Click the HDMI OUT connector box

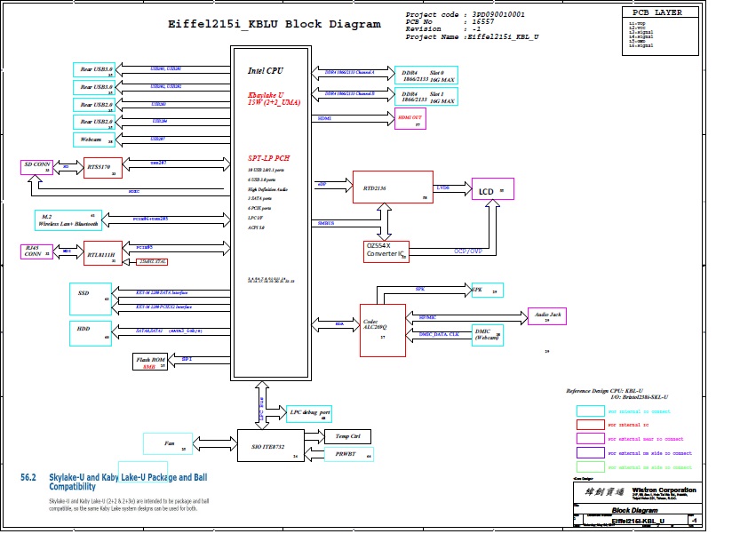(x=410, y=119)
